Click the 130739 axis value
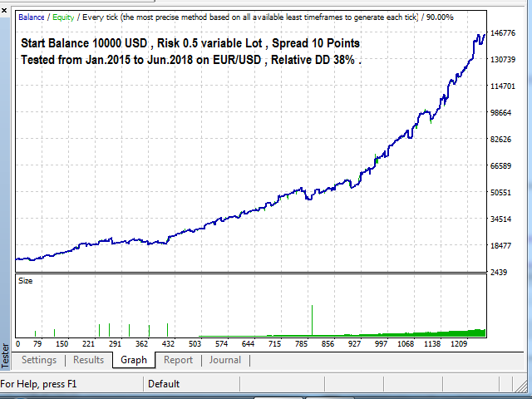The width and height of the screenshot is (532, 399). point(503,59)
